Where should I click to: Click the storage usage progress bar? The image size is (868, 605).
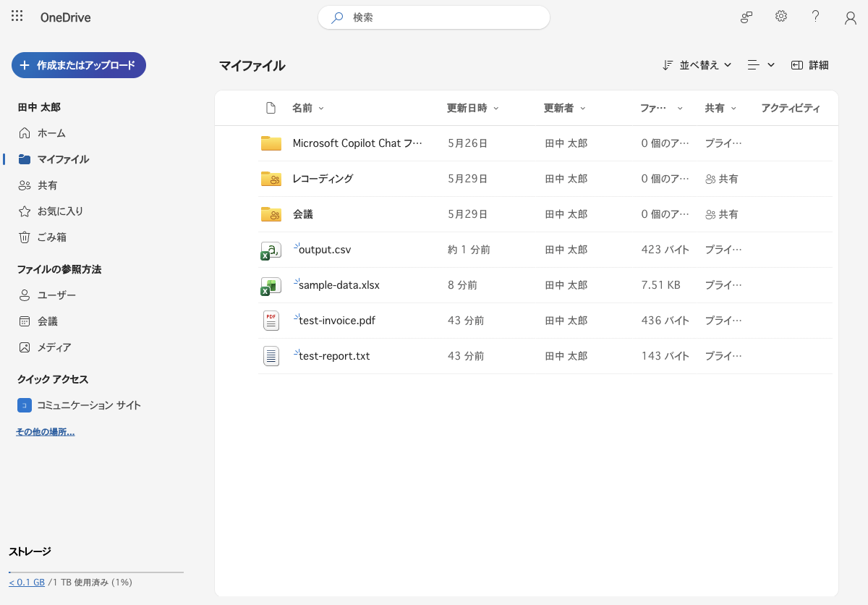(x=96, y=572)
